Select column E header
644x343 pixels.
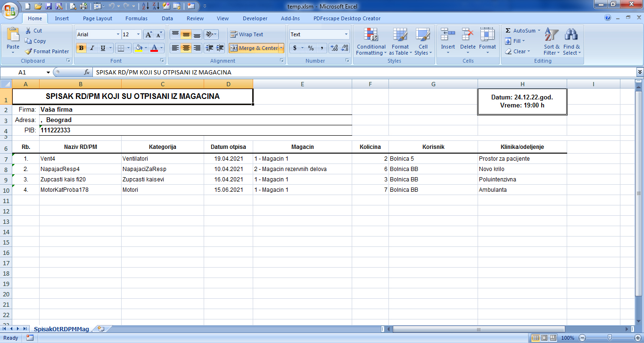[302, 84]
